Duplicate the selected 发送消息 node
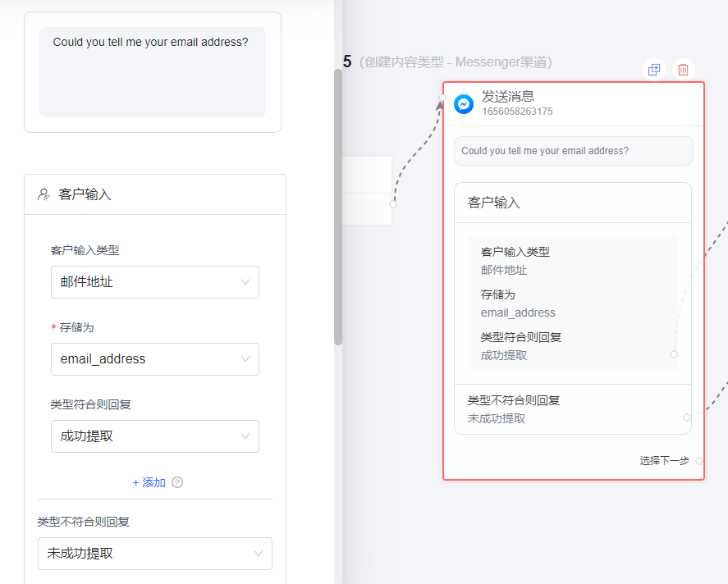 (x=654, y=70)
